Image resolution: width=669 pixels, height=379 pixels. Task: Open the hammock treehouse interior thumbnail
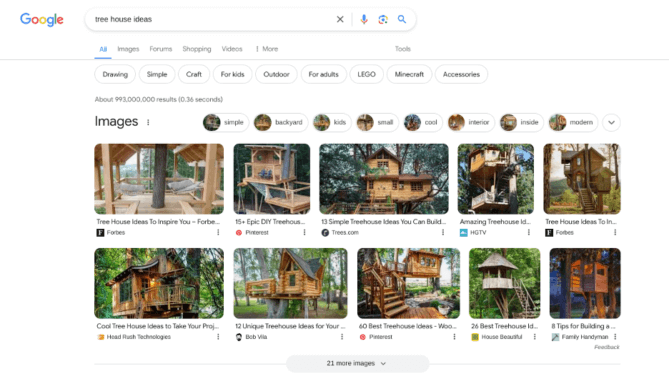click(159, 178)
